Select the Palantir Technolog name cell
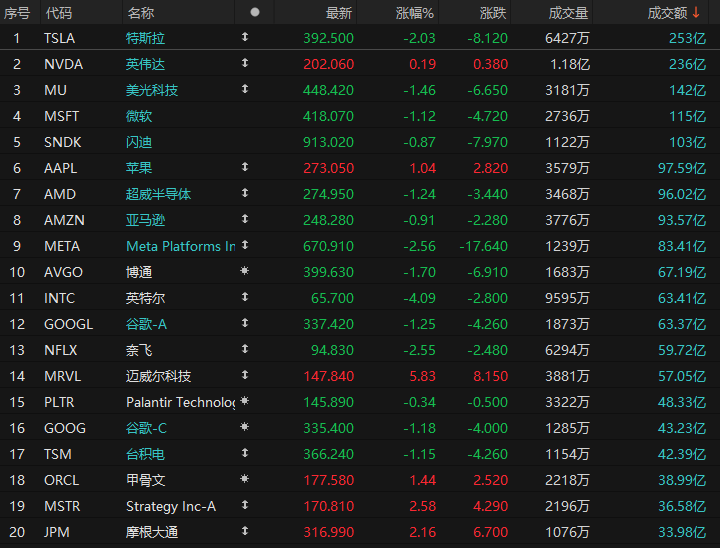Image resolution: width=720 pixels, height=548 pixels. [x=180, y=402]
